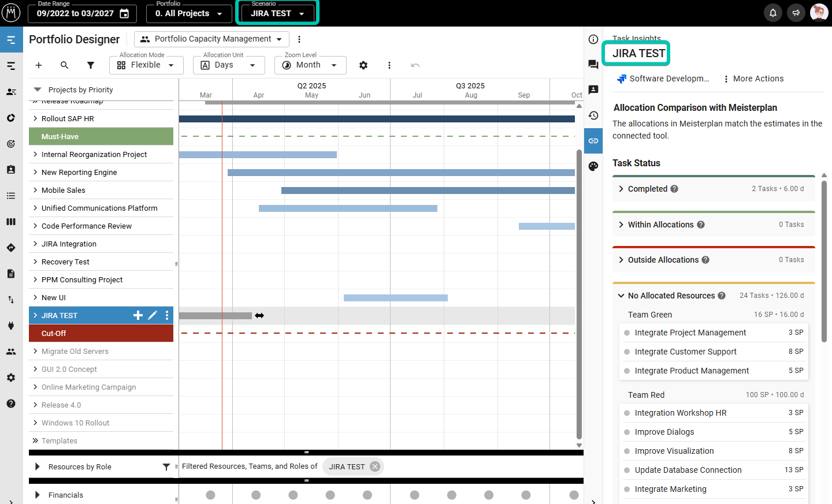Click the Gantt vertical scrollbar
This screenshot has width=832, height=504.
(579, 294)
